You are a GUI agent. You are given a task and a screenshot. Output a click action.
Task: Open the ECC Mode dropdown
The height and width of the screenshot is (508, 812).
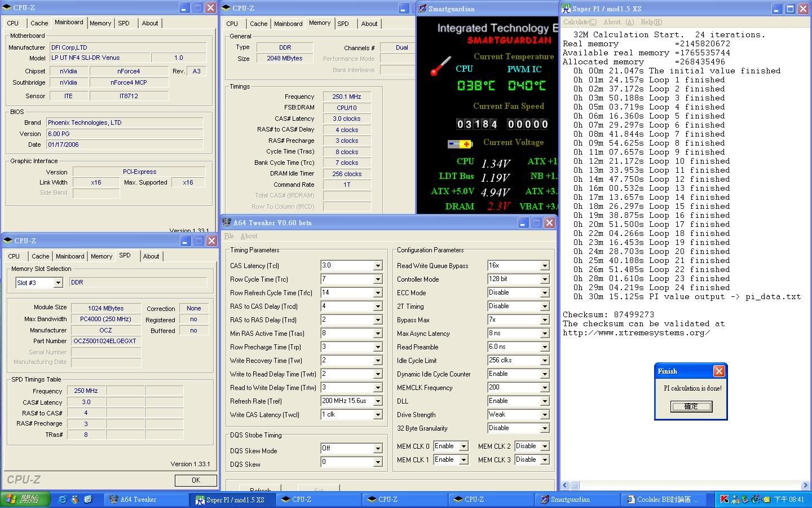point(545,293)
